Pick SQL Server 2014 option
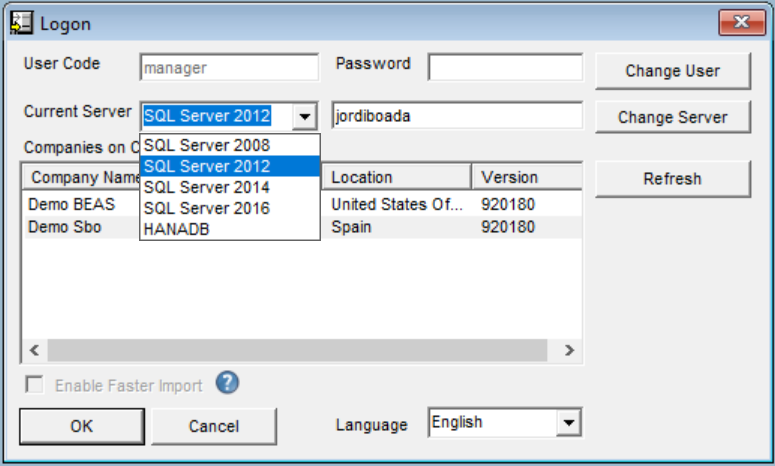Image resolution: width=775 pixels, height=466 pixels. 230,187
